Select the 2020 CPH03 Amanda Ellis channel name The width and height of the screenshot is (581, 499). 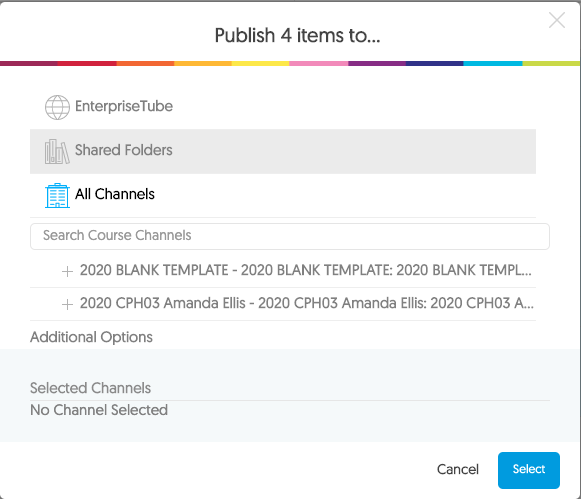[307, 303]
